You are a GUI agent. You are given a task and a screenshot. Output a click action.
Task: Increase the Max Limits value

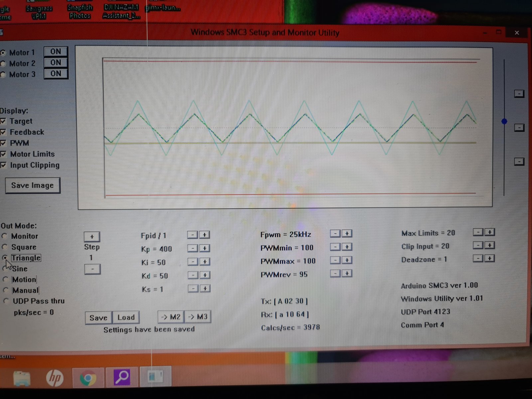click(490, 232)
